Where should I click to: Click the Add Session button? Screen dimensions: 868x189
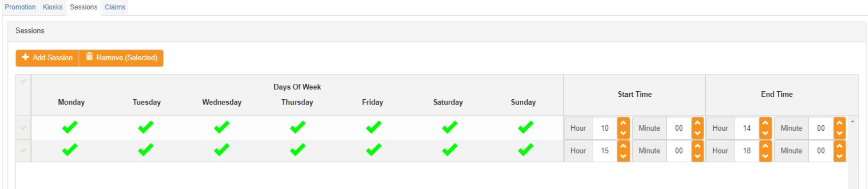47,58
